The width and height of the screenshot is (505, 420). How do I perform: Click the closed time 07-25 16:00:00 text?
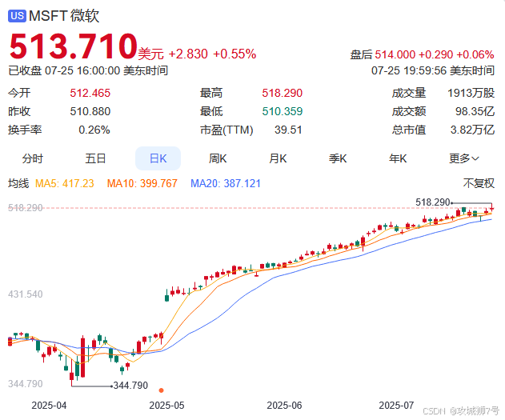coord(82,70)
